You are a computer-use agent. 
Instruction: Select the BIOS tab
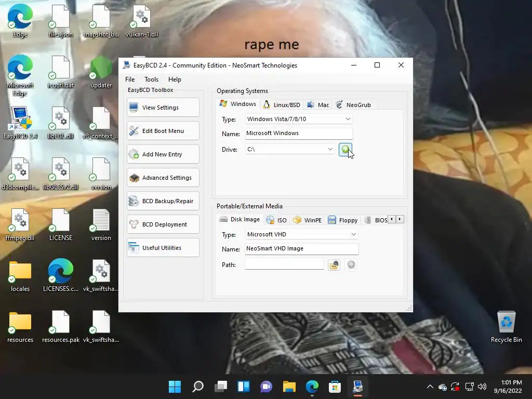(376, 220)
